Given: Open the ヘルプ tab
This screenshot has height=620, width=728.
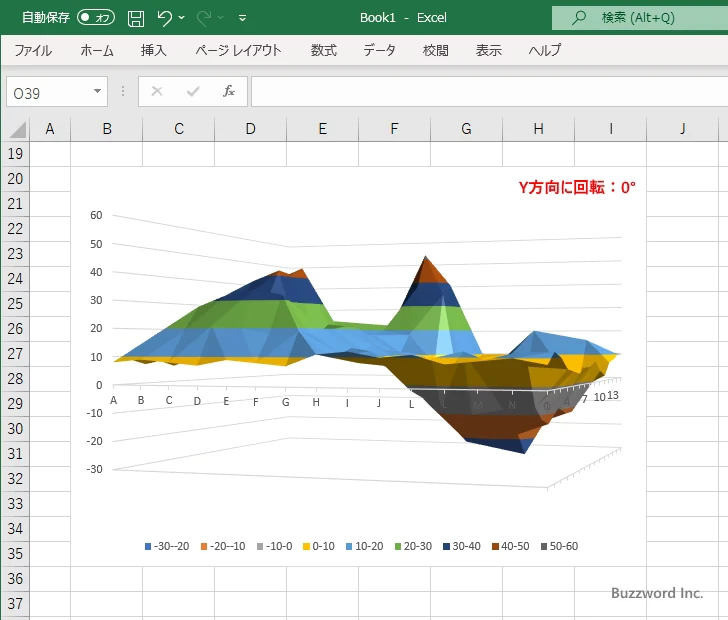Looking at the screenshot, I should pos(545,50).
